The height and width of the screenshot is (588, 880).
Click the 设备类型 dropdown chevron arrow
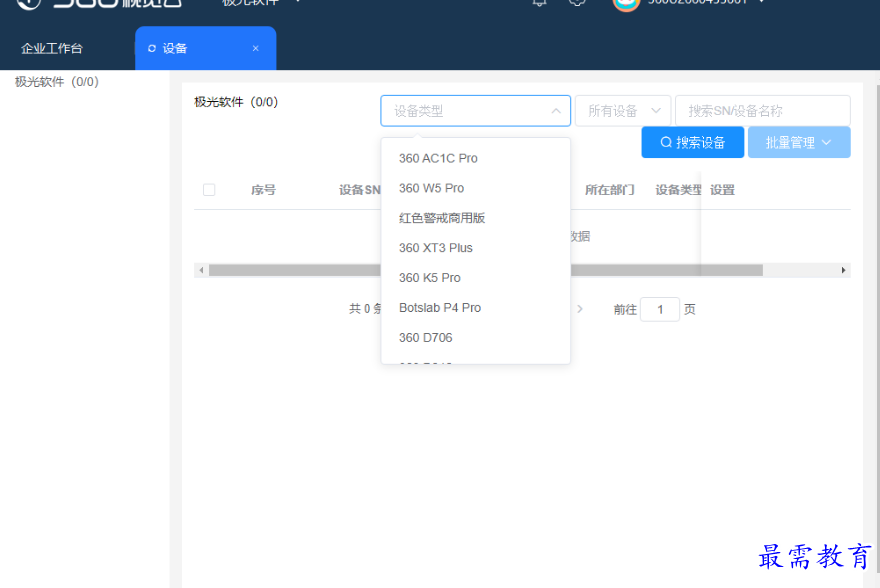coord(556,111)
